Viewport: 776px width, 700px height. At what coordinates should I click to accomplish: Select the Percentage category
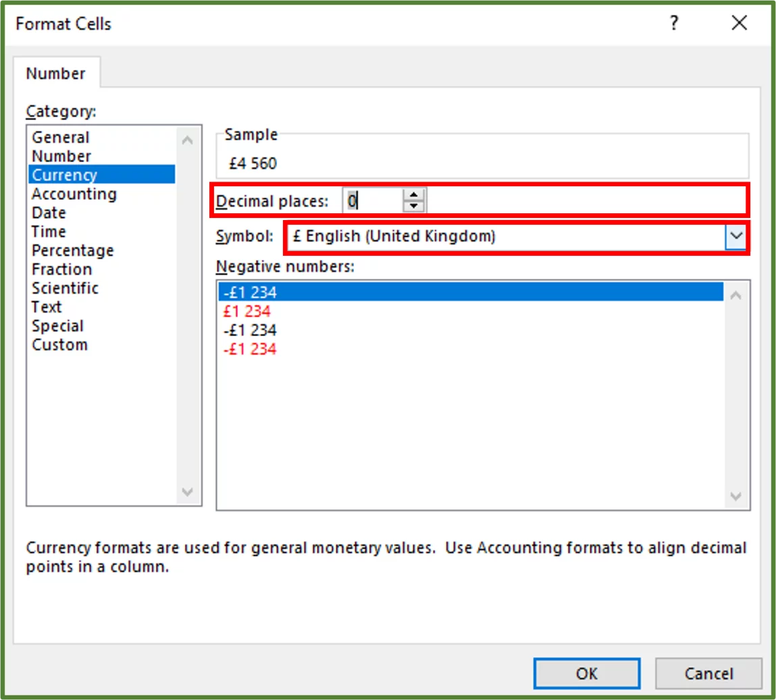point(72,250)
